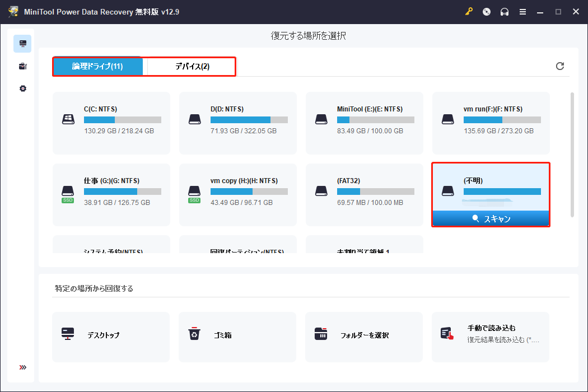Click the 仕事 (G:) SSD drive icon
The width and height of the screenshot is (588, 392).
[x=68, y=194]
